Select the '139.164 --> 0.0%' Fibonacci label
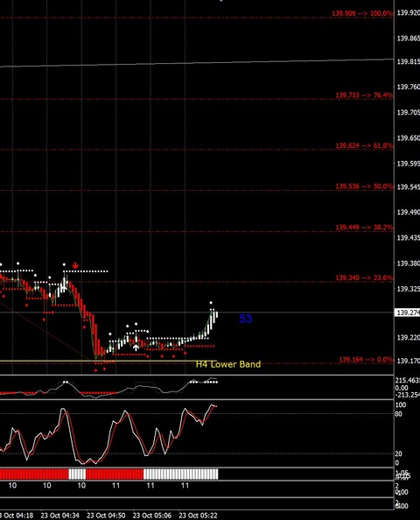The width and height of the screenshot is (420, 520). point(366,360)
